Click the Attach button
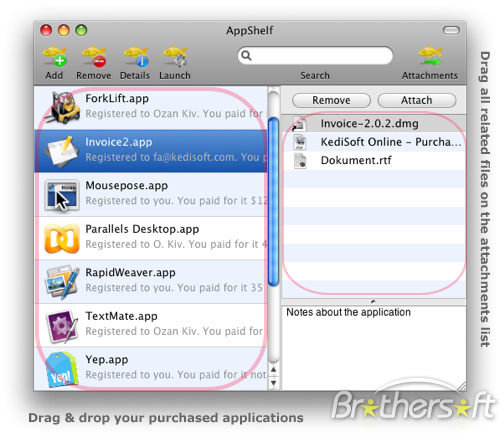 point(417,100)
